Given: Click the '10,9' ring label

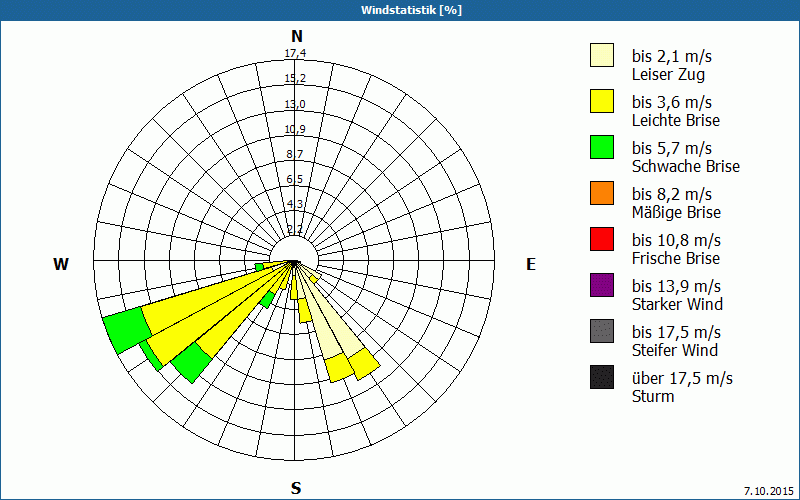Looking at the screenshot, I should (295, 129).
